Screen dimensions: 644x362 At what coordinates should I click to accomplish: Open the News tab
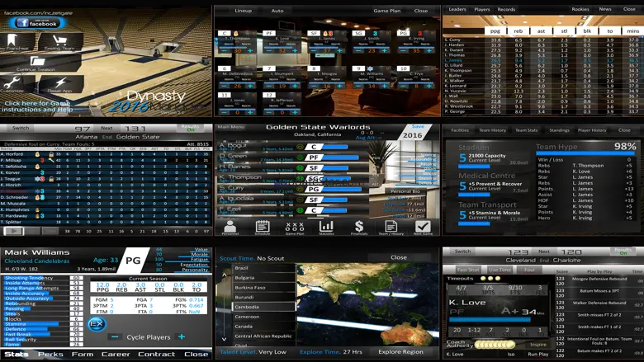point(605,9)
